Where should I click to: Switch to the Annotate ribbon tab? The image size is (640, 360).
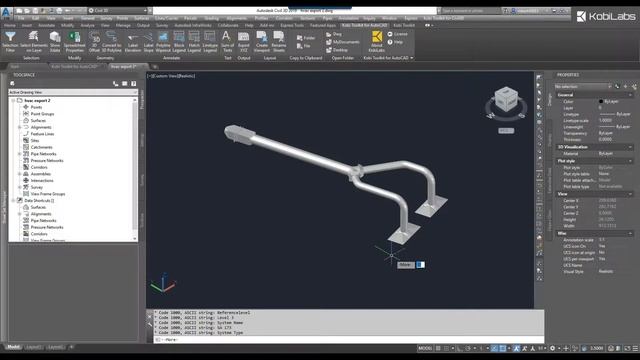click(46, 25)
